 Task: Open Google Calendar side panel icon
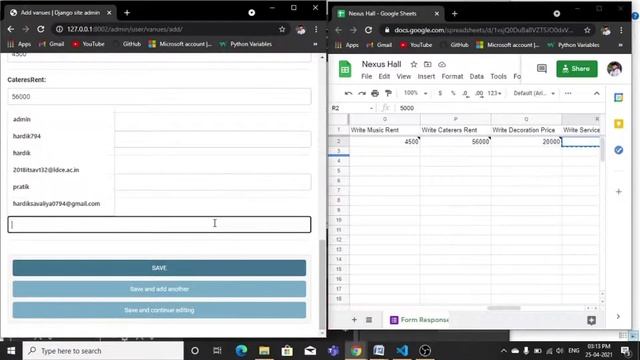pos(619,98)
